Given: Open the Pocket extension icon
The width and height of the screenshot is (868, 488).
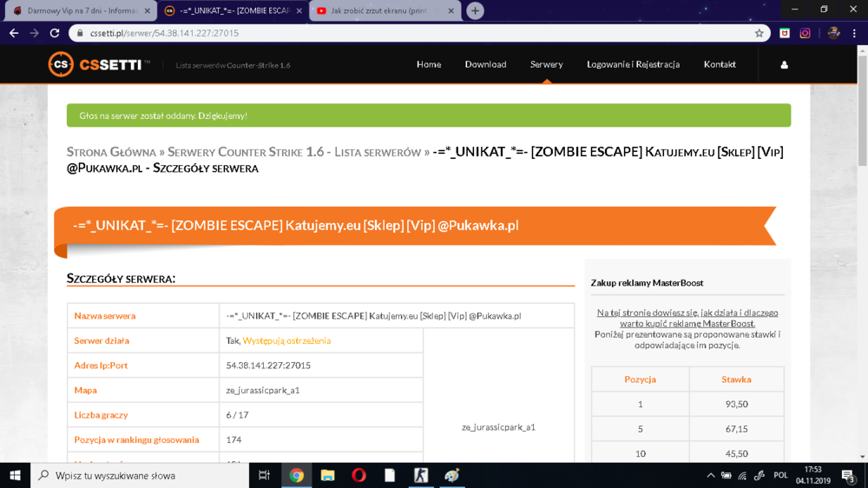Looking at the screenshot, I should pyautogui.click(x=785, y=33).
